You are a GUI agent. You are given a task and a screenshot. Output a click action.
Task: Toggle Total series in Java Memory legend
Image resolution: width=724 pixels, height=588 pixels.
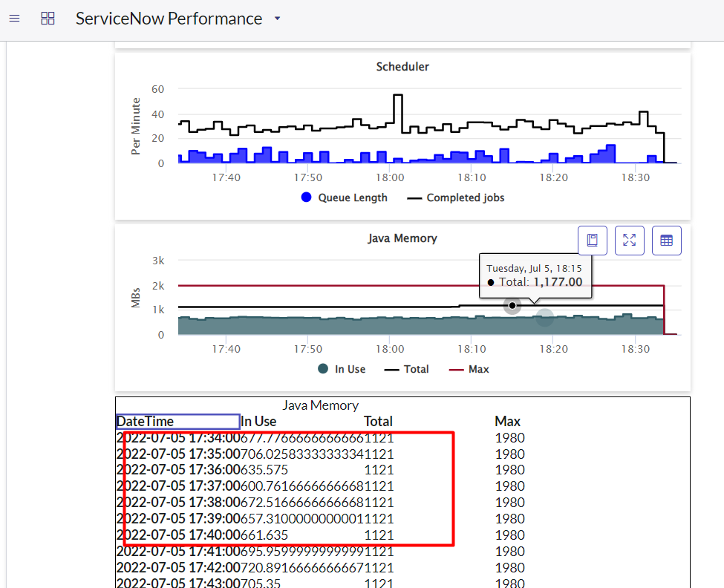pyautogui.click(x=406, y=369)
